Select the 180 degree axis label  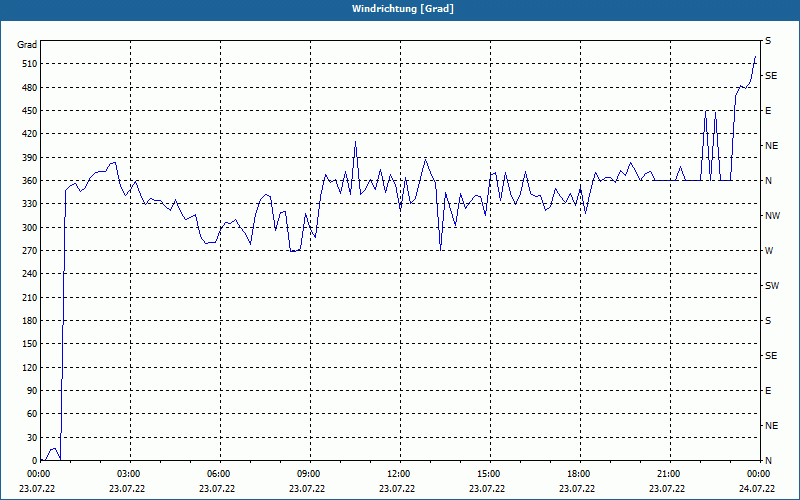tap(29, 321)
